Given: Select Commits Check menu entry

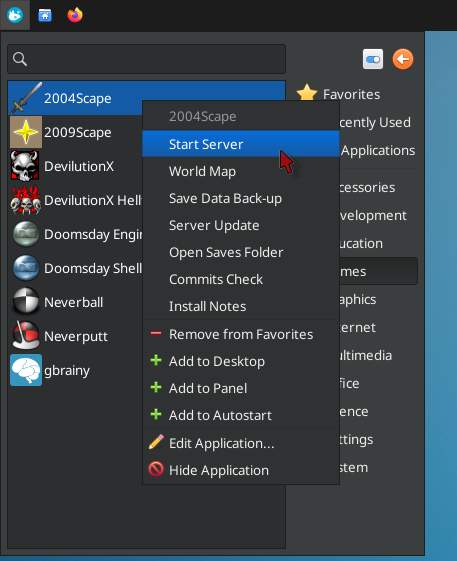Looking at the screenshot, I should [x=241, y=279].
